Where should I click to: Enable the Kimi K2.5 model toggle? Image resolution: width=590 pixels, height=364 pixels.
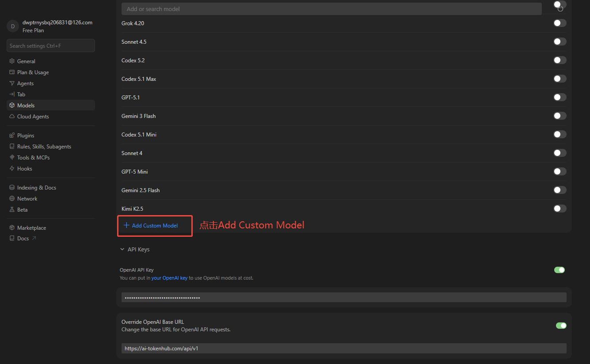(560, 209)
